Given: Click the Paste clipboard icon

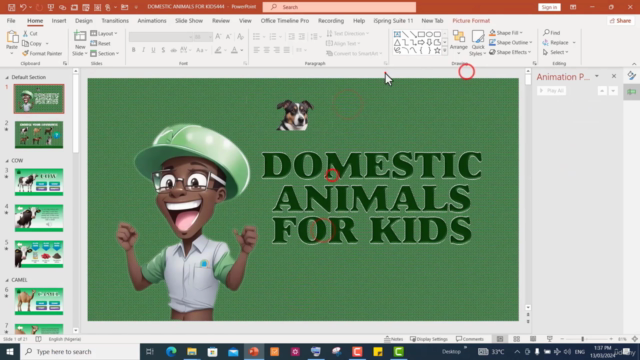Looking at the screenshot, I should (12, 37).
